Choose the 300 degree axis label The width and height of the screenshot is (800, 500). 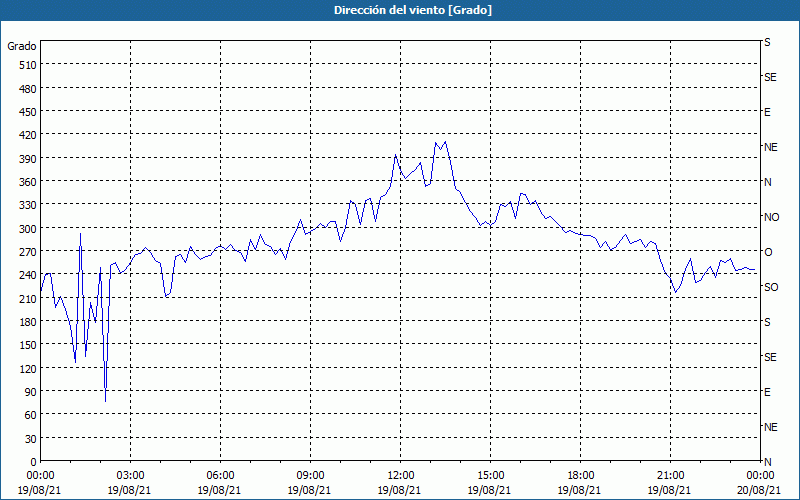coord(29,229)
